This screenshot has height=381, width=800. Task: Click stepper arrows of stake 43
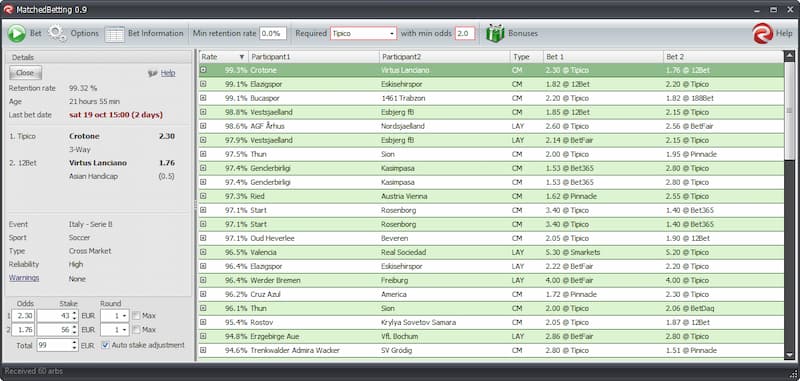[x=74, y=316]
